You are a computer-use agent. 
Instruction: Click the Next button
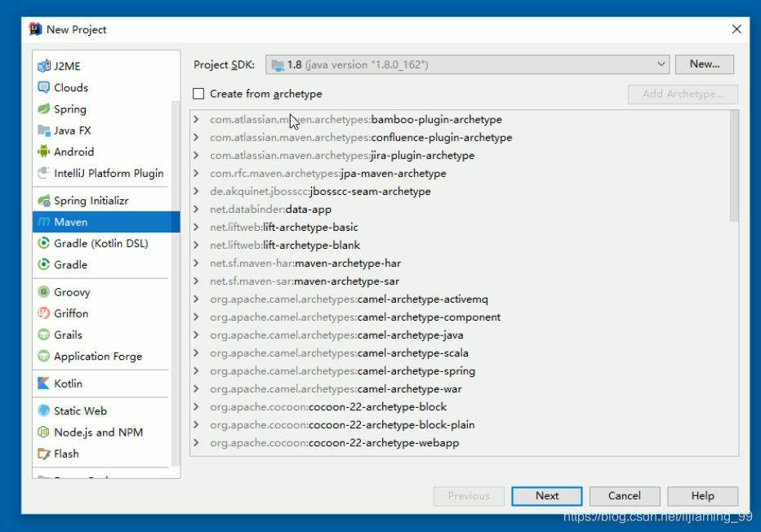(x=547, y=495)
